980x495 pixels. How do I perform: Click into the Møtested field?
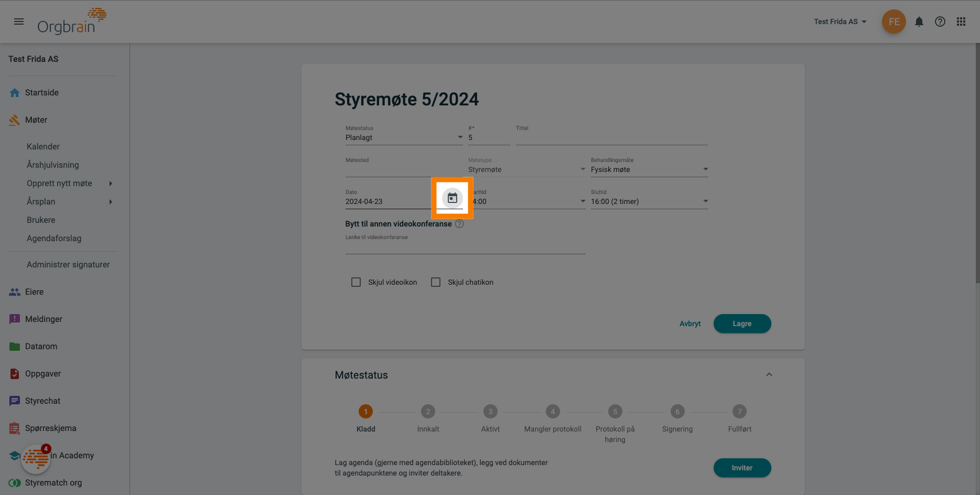tap(404, 170)
